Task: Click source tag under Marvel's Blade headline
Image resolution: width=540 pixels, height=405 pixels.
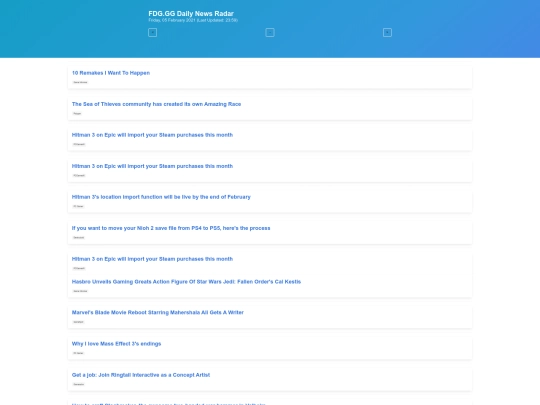Action: (78, 322)
